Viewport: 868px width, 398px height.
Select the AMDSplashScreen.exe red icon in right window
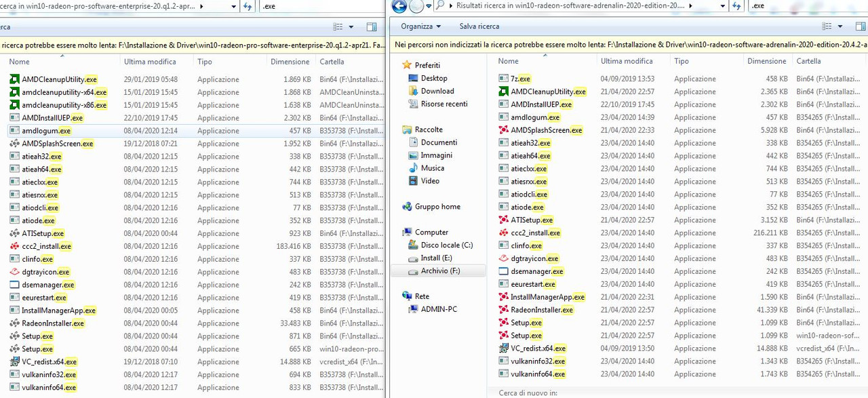pos(504,130)
